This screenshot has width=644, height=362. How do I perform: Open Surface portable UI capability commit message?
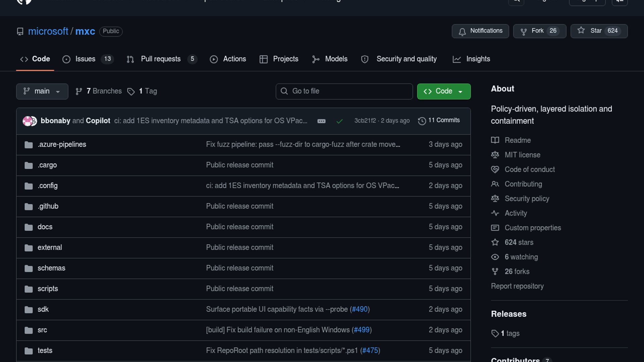click(277, 309)
